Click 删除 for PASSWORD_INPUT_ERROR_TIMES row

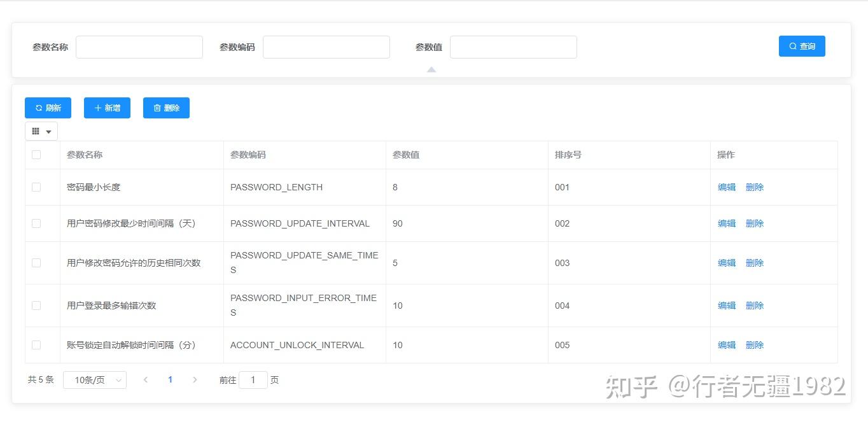(755, 306)
